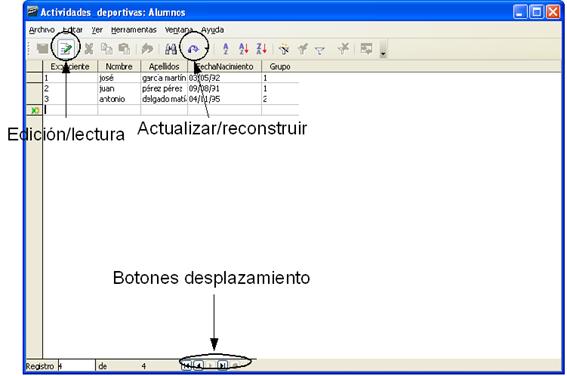Click the 'pérez pérez' surname cell

pos(164,89)
